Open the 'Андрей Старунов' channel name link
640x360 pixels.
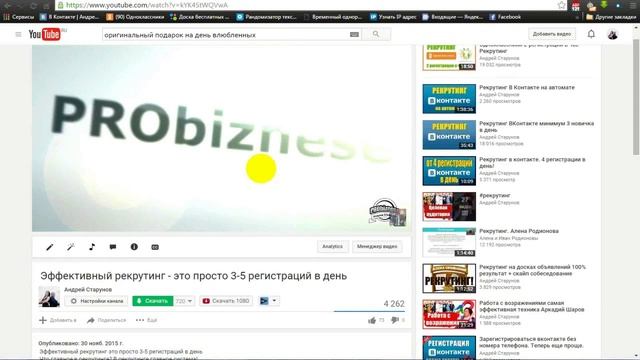[88, 289]
